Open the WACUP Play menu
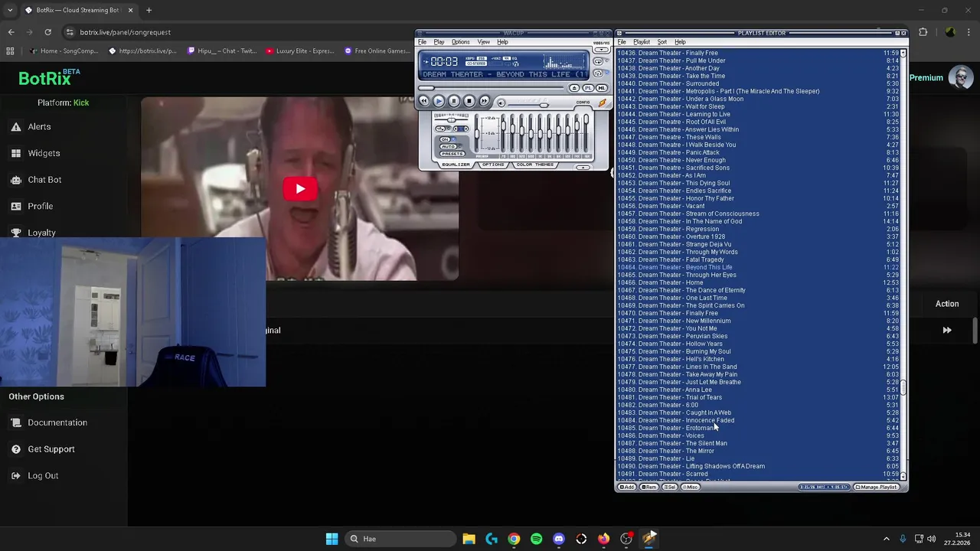Viewport: 980px width, 551px height. (439, 42)
